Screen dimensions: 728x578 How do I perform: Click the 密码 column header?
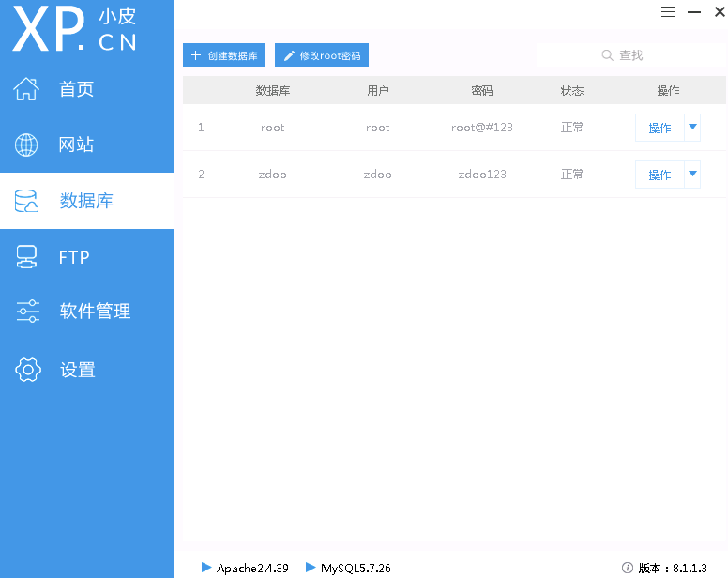tap(482, 90)
